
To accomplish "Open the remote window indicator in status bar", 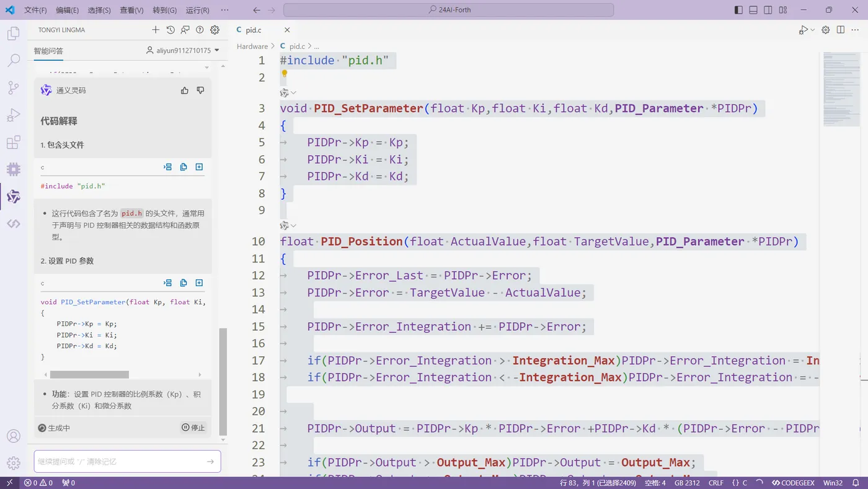I will [x=9, y=483].
